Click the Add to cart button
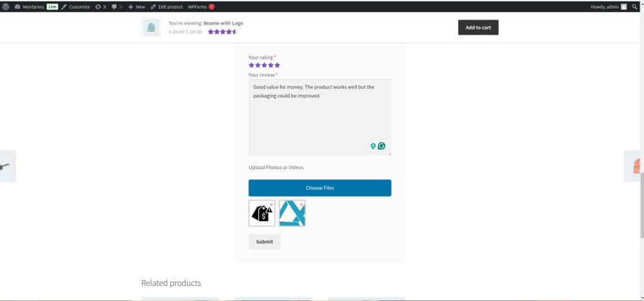 coord(478,27)
